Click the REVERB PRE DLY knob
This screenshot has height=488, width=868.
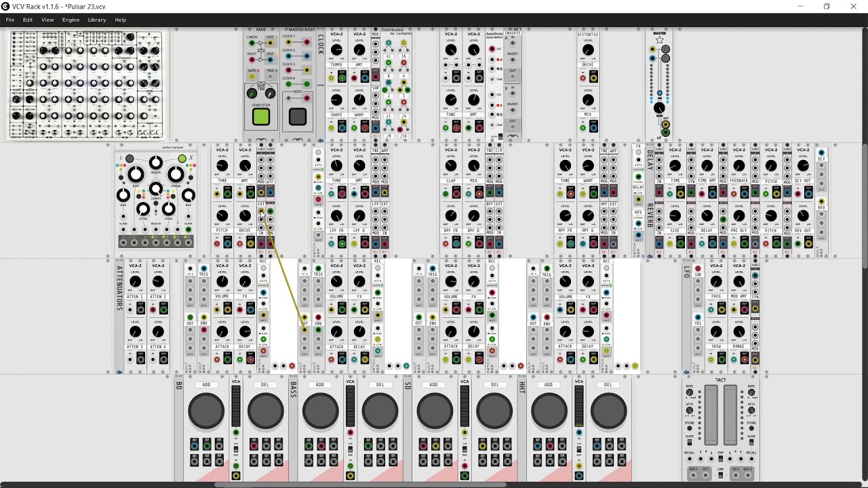(739, 216)
